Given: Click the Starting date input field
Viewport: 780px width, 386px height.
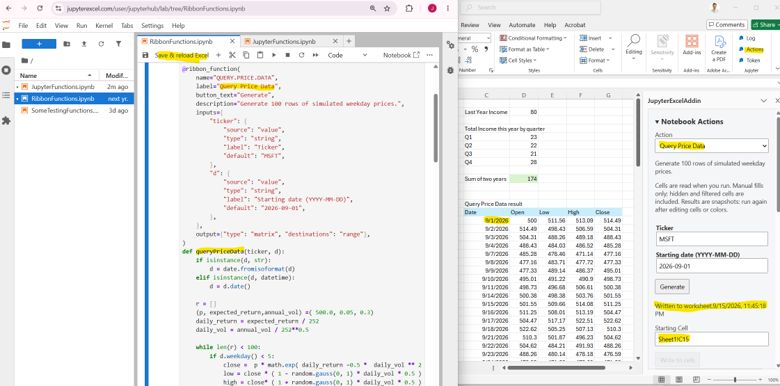Looking at the screenshot, I should 711,266.
